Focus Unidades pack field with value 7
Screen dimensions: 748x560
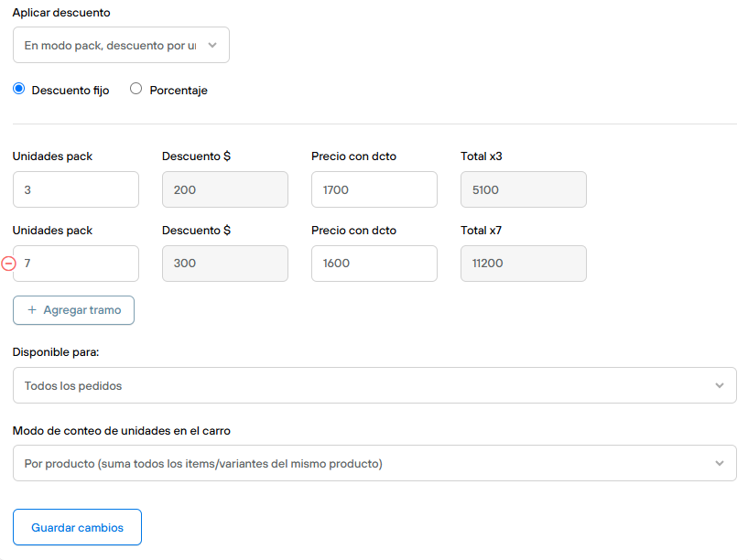coord(76,264)
